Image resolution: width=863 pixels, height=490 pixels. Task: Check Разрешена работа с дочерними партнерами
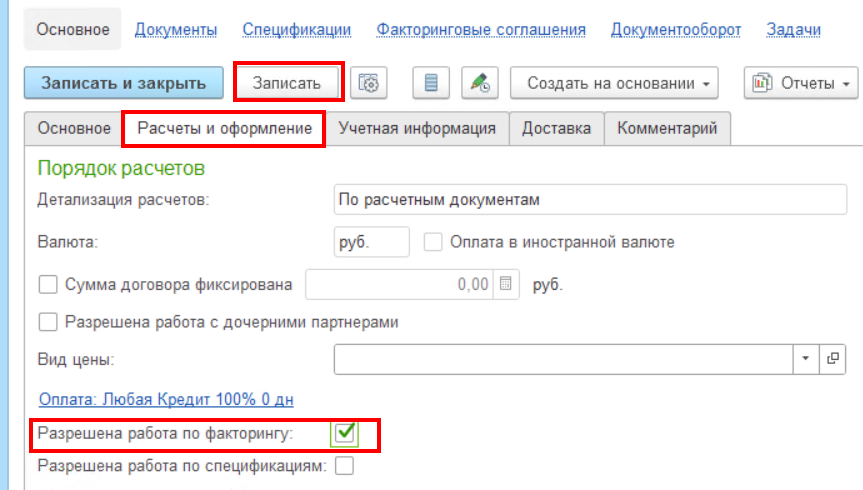tap(48, 322)
